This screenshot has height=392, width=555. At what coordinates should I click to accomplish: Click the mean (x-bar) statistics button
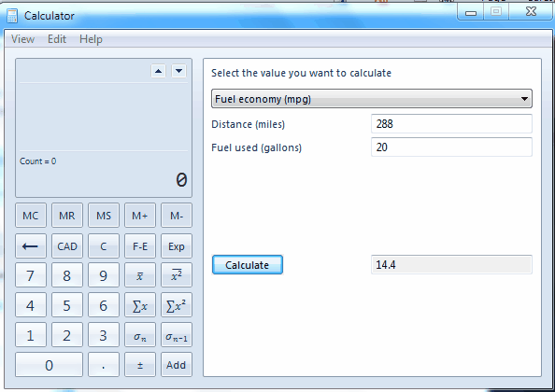tap(140, 275)
